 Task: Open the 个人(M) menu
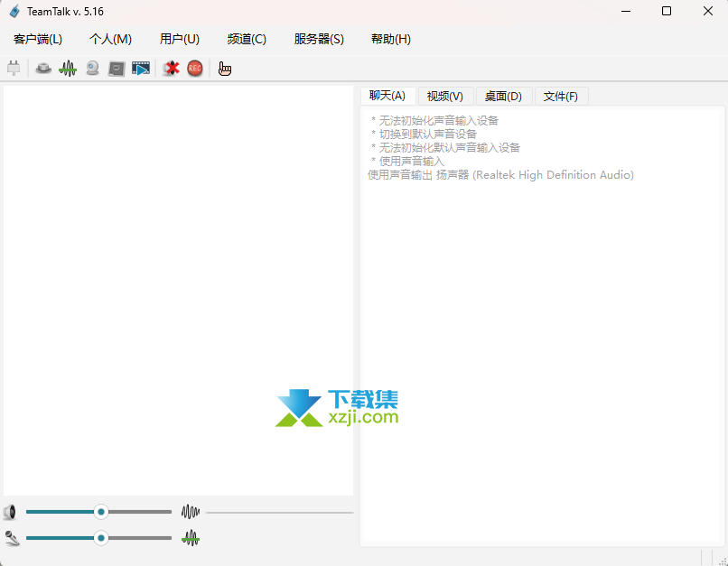click(110, 39)
